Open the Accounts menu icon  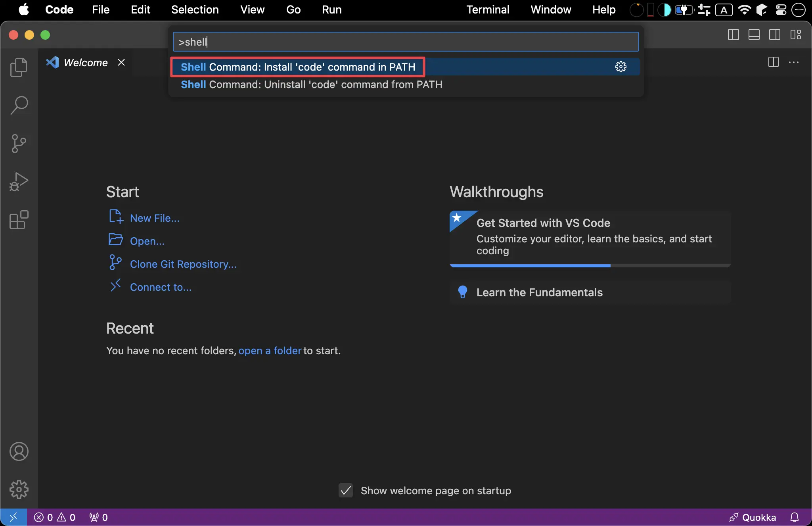tap(19, 451)
